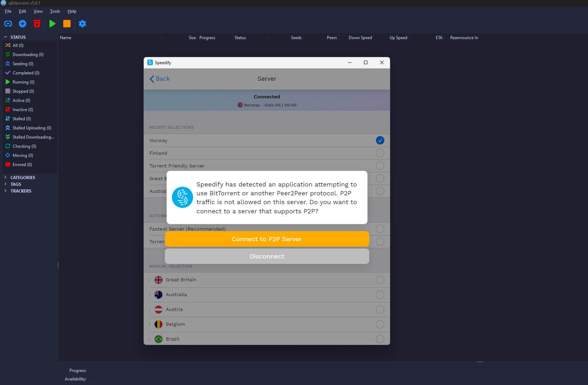Select the Running (0) filter
Screen dimensions: 588x385
click(x=30, y=82)
